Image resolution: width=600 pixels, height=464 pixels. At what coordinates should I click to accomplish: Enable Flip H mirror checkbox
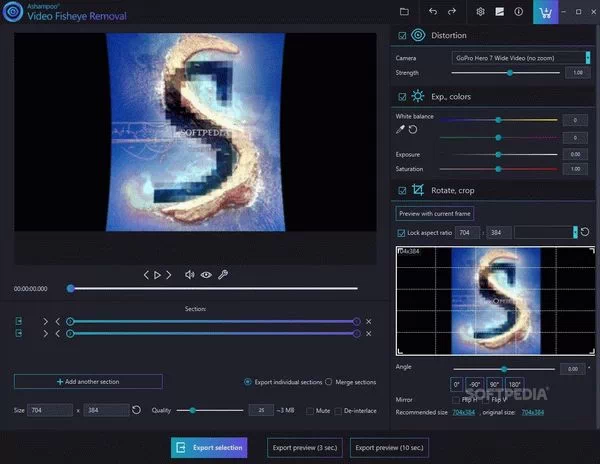click(455, 400)
